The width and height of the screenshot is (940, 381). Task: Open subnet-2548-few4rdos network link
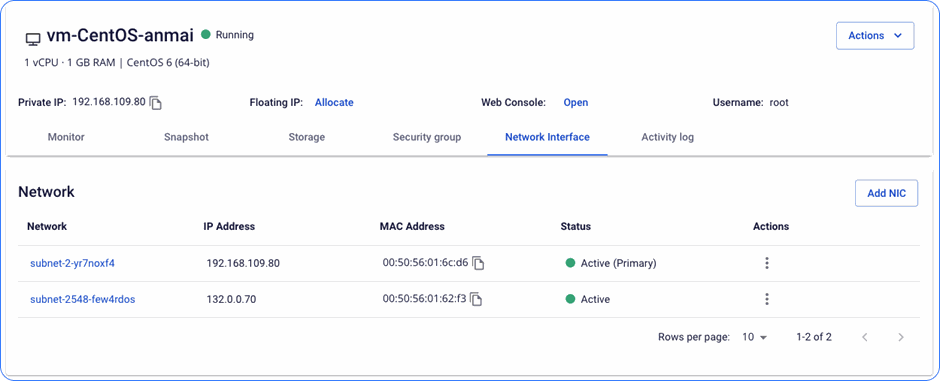[x=82, y=300]
